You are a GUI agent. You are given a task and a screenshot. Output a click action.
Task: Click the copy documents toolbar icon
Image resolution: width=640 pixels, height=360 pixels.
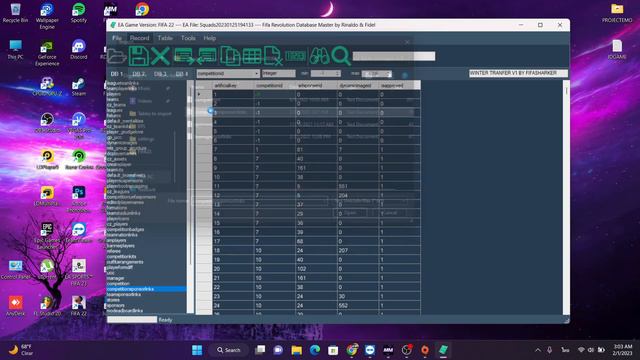point(230,56)
